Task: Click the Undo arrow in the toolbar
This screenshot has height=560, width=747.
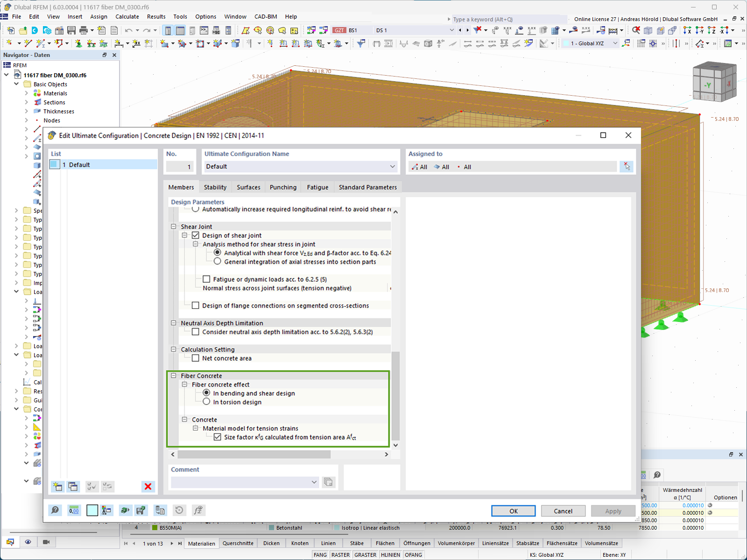Action: (x=129, y=30)
